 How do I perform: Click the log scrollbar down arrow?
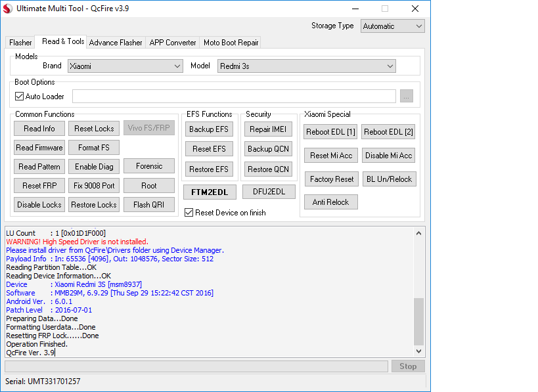(418, 351)
